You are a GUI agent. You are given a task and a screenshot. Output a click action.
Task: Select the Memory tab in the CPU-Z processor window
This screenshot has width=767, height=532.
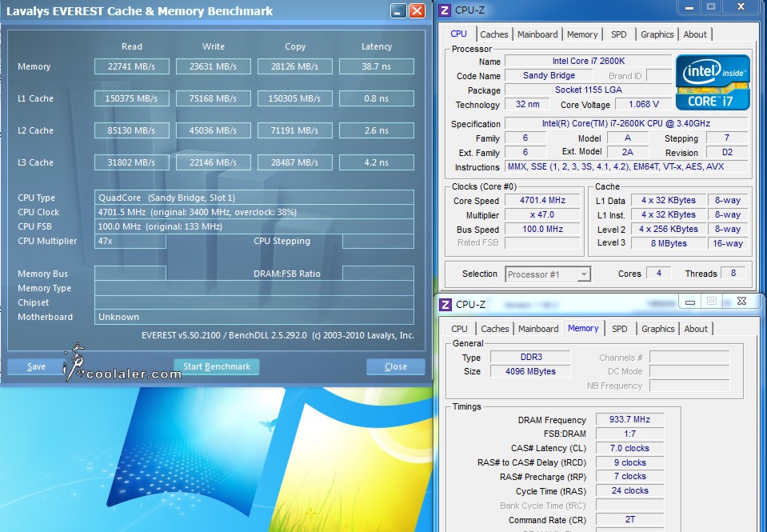(582, 34)
